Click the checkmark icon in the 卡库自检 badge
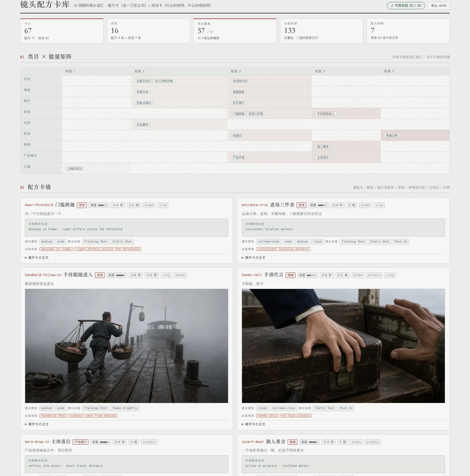Image resolution: width=470 pixels, height=476 pixels. [x=392, y=6]
